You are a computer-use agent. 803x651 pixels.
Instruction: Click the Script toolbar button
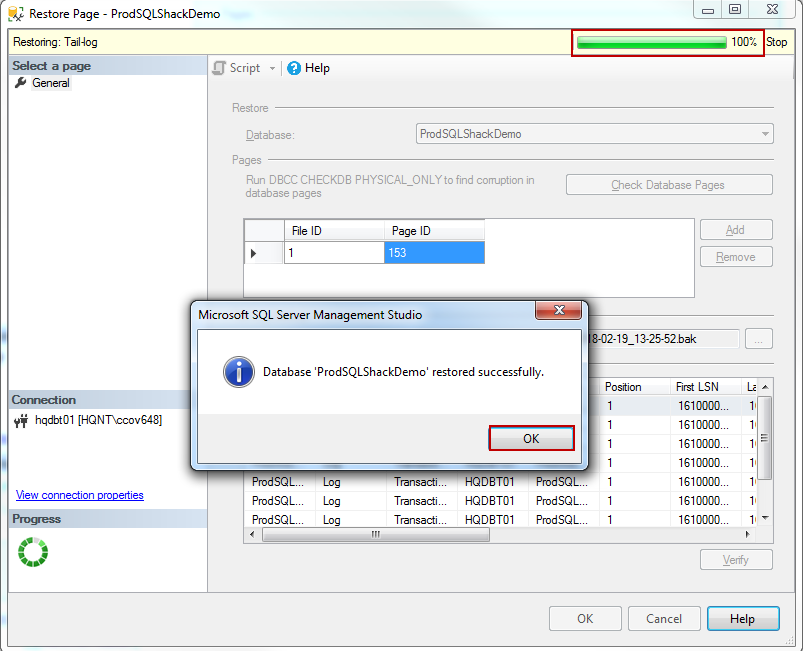point(245,68)
